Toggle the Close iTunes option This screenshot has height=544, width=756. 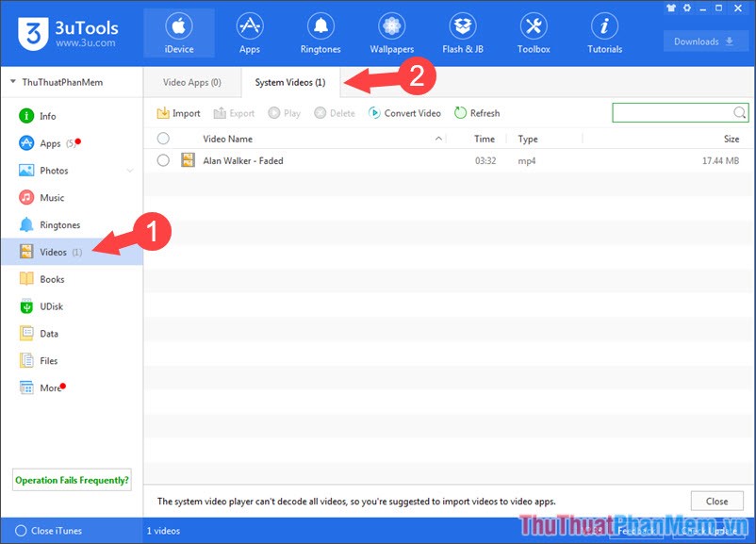pos(21,531)
